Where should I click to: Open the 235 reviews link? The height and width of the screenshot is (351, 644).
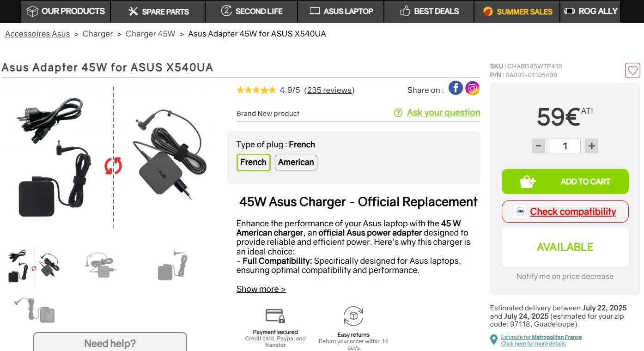click(x=329, y=90)
